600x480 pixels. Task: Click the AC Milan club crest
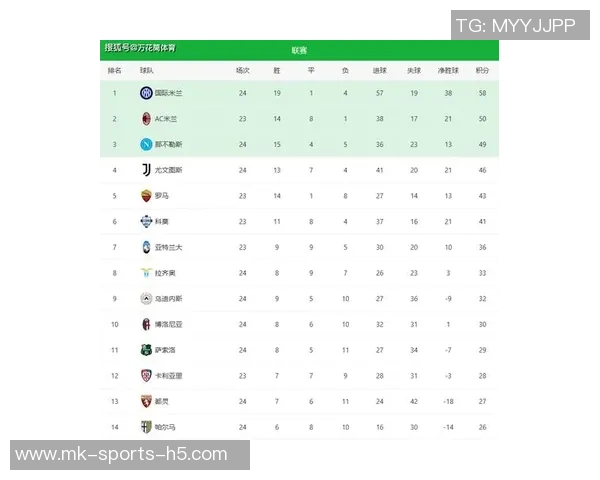(x=146, y=119)
